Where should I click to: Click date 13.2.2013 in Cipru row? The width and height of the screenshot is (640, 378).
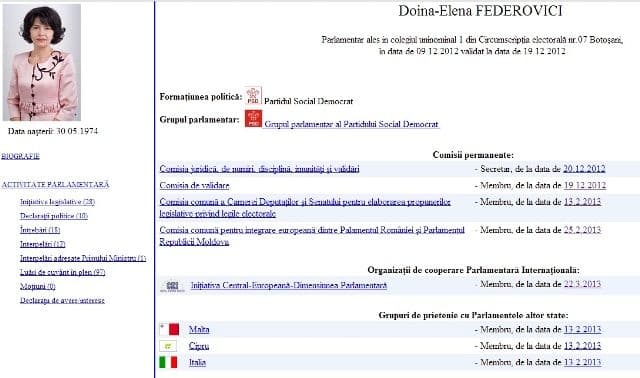pyautogui.click(x=582, y=346)
